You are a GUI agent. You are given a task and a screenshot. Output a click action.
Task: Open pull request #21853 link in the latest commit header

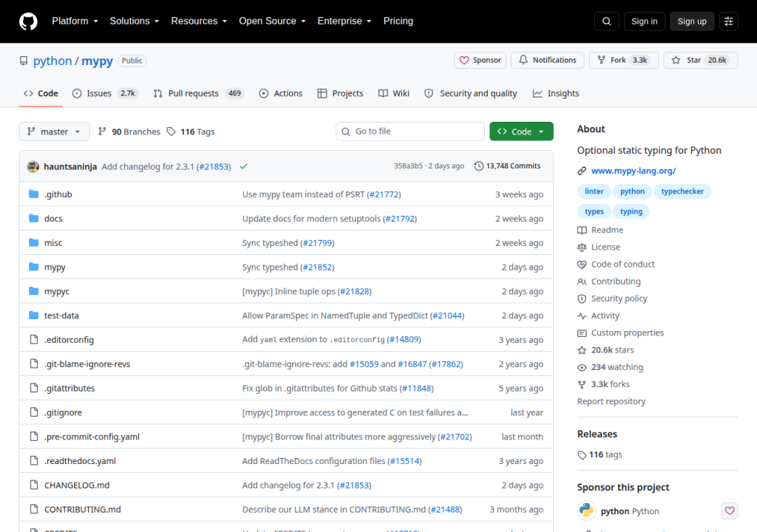(x=215, y=166)
